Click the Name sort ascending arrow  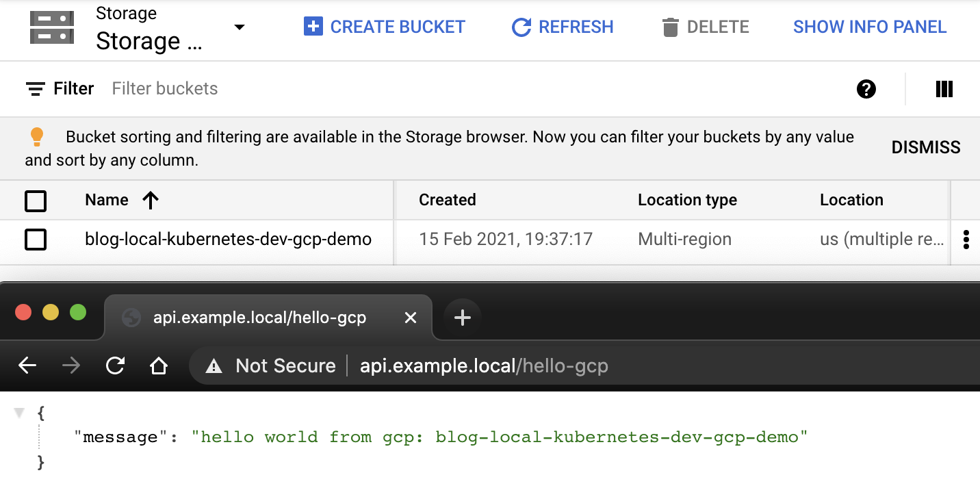pyautogui.click(x=151, y=200)
